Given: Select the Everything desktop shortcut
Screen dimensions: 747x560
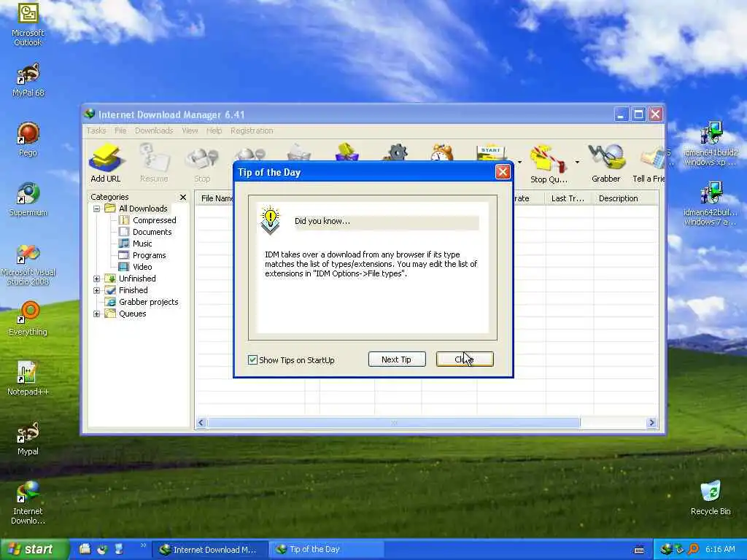Looking at the screenshot, I should [x=28, y=318].
